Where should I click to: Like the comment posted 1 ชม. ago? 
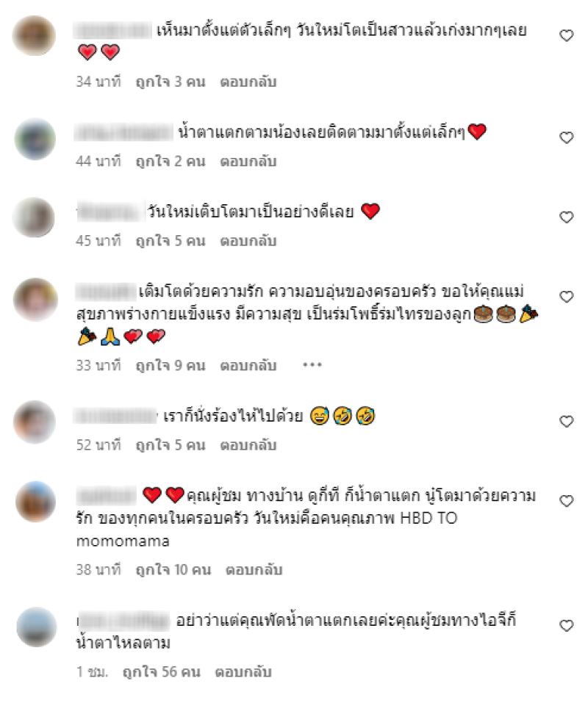coord(567,625)
